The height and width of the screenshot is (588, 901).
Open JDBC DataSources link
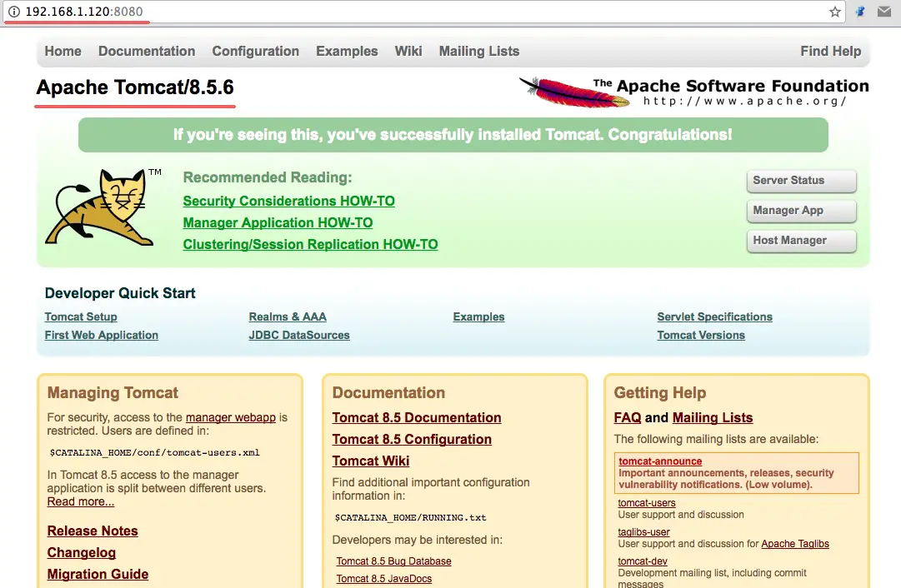299,336
